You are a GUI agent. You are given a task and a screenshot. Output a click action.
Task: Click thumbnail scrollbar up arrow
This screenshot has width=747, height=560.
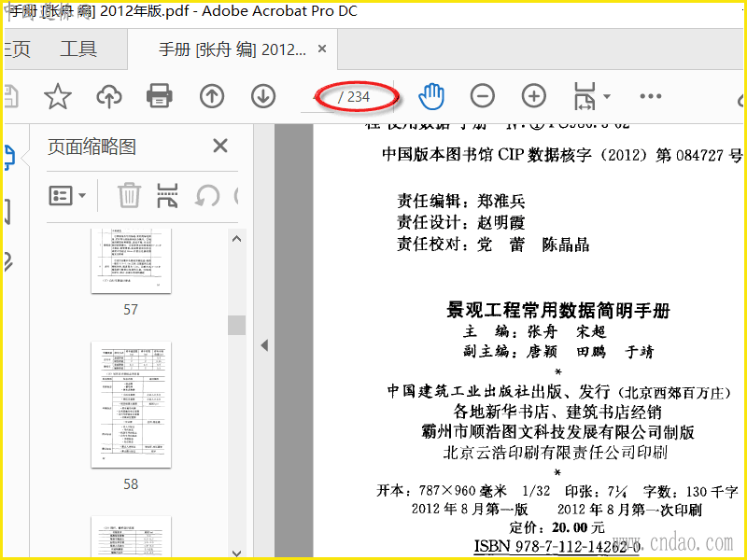(x=237, y=240)
